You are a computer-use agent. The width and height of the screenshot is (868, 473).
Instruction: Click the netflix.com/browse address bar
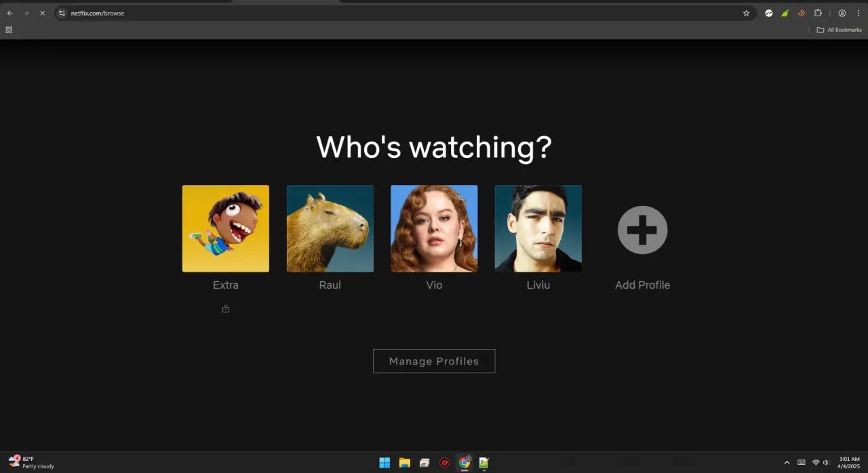tap(405, 13)
